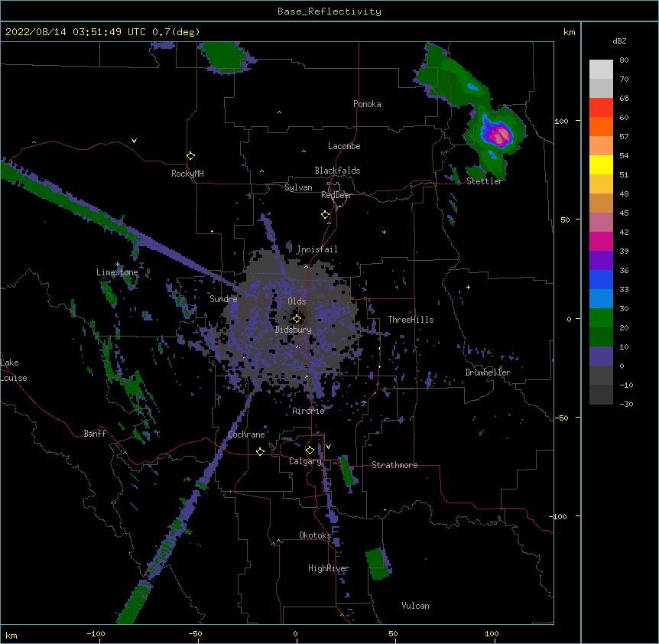Select the blue swatch between 33 and 36 dBZ

tap(601, 279)
